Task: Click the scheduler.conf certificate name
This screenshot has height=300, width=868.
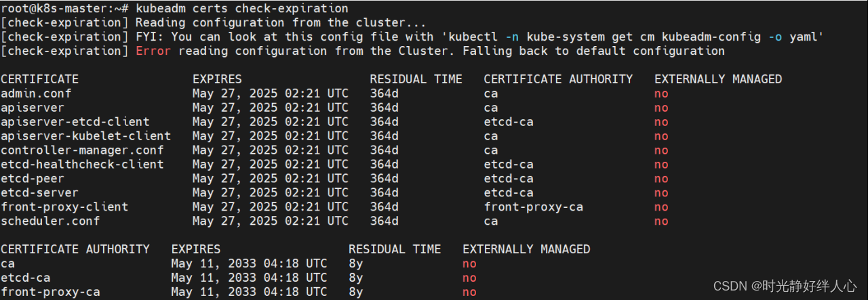Action: point(50,221)
